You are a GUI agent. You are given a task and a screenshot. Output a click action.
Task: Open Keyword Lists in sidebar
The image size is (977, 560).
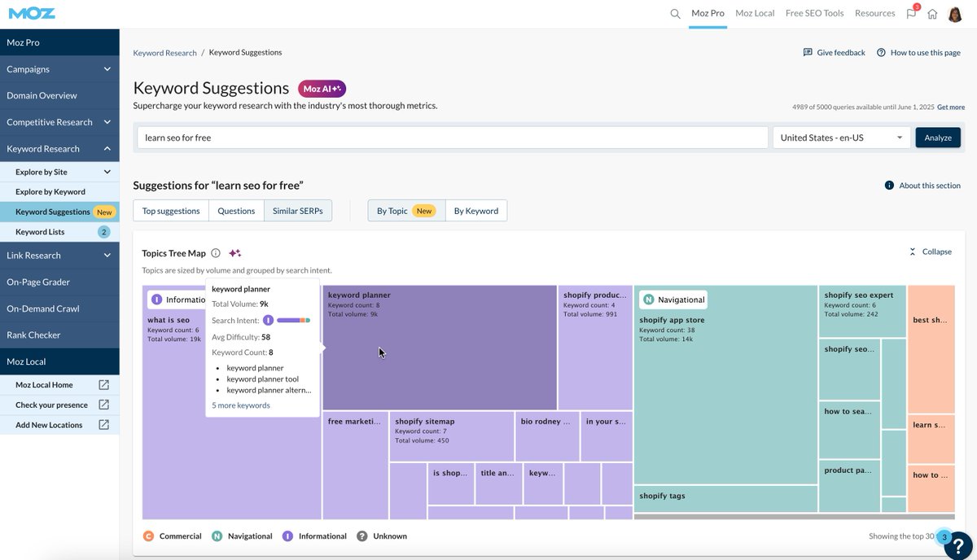click(59, 232)
